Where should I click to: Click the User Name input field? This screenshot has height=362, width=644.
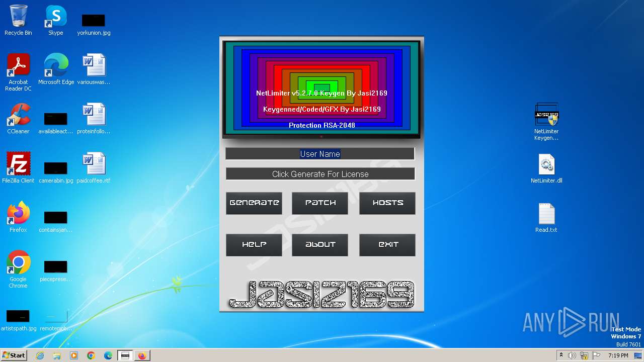(x=320, y=154)
